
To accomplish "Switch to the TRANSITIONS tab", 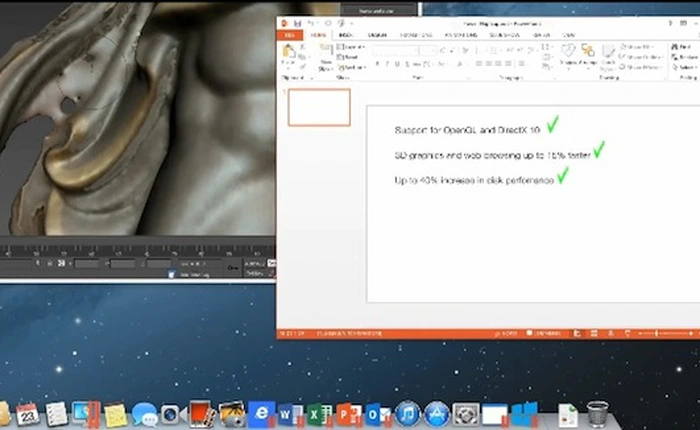I will (416, 35).
